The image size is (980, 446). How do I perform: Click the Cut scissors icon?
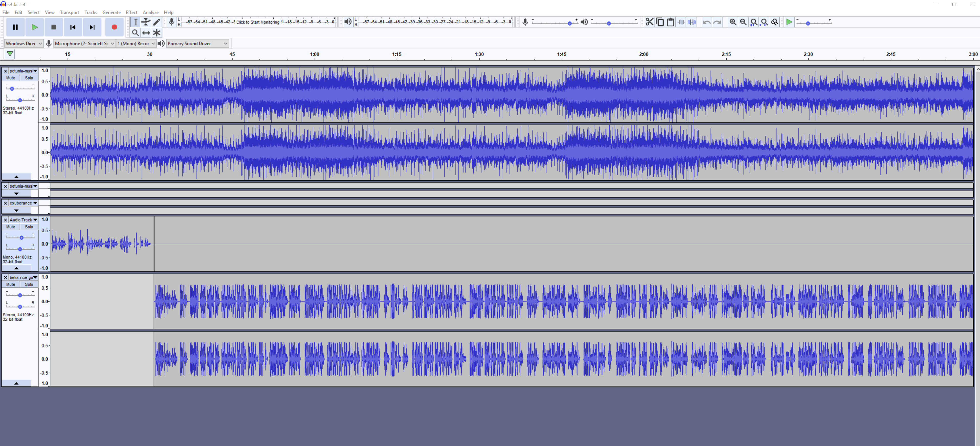649,22
